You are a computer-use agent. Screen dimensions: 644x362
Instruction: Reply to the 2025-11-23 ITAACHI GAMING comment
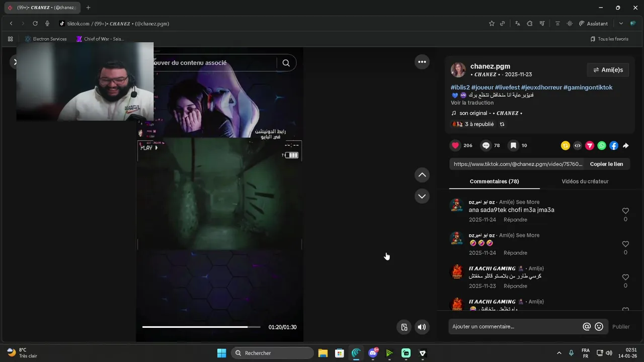pyautogui.click(x=515, y=286)
